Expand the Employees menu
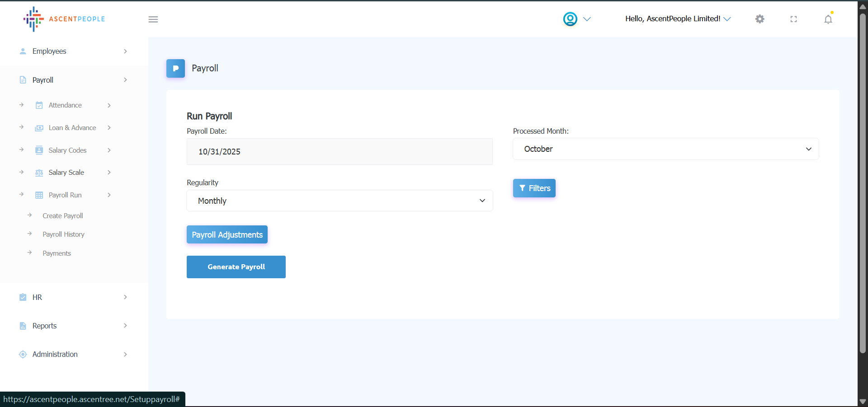 click(x=74, y=51)
